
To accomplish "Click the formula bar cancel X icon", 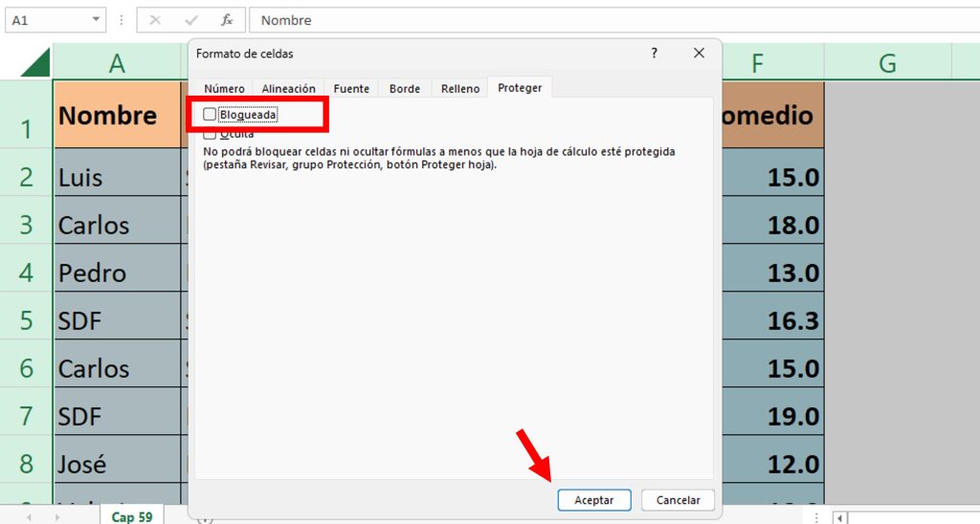I will coord(155,20).
